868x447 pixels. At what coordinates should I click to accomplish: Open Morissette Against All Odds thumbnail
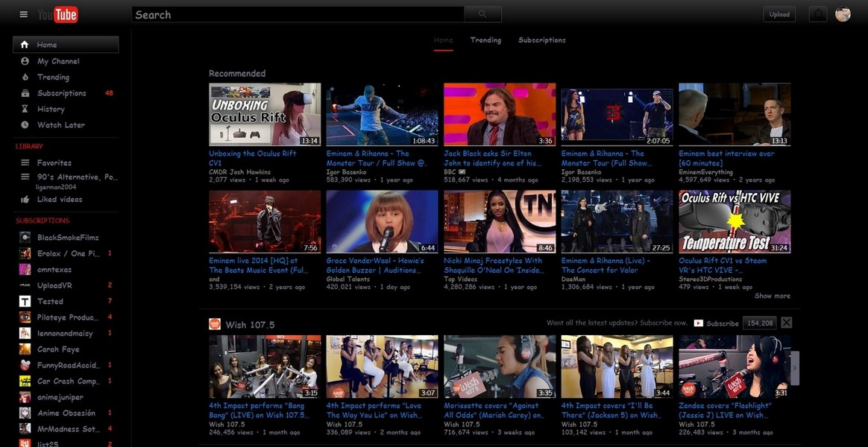pos(500,367)
